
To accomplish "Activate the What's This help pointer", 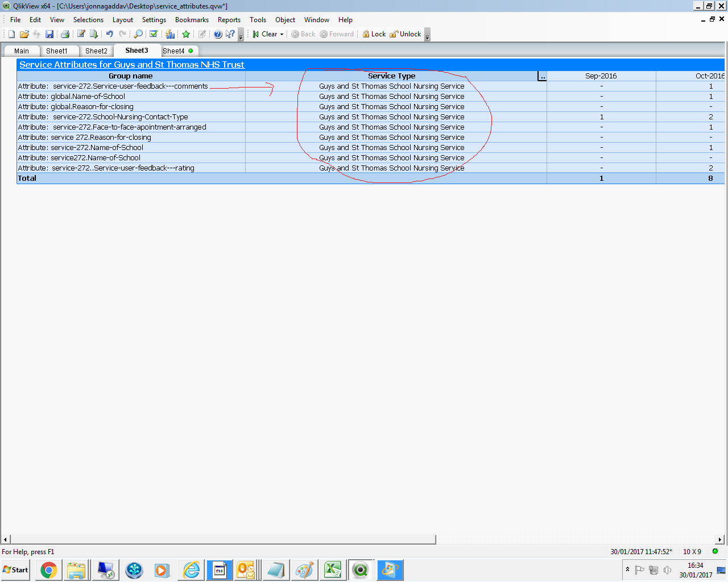I will pos(230,34).
